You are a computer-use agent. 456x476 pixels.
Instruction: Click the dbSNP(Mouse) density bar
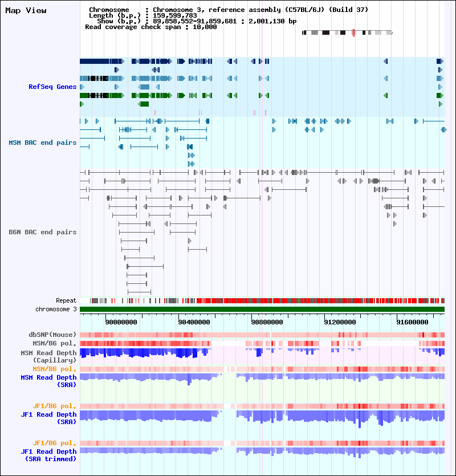click(262, 335)
